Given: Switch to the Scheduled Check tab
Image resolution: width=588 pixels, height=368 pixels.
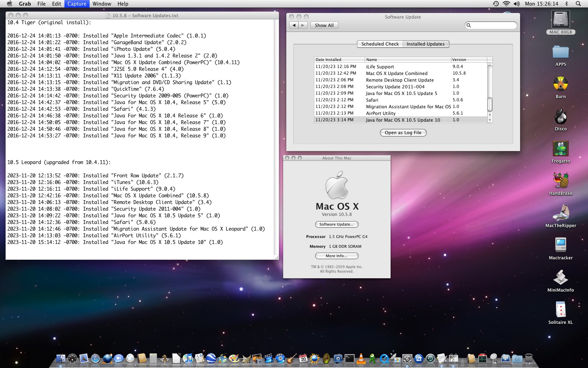Looking at the screenshot, I should click(380, 44).
